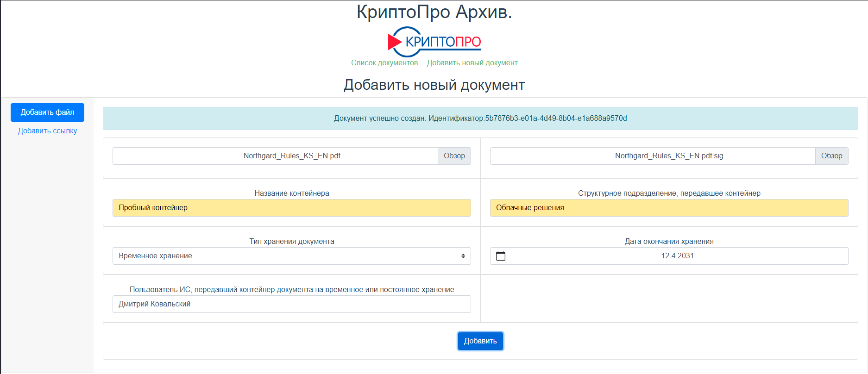868x374 pixels.
Task: Click the КриптоПро Архив page title
Action: click(434, 12)
